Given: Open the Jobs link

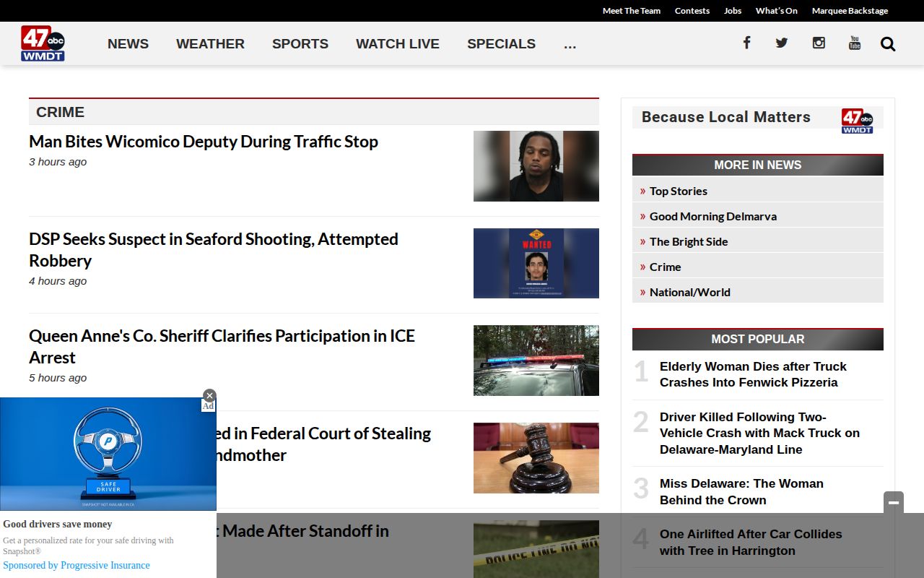Looking at the screenshot, I should [733, 11].
